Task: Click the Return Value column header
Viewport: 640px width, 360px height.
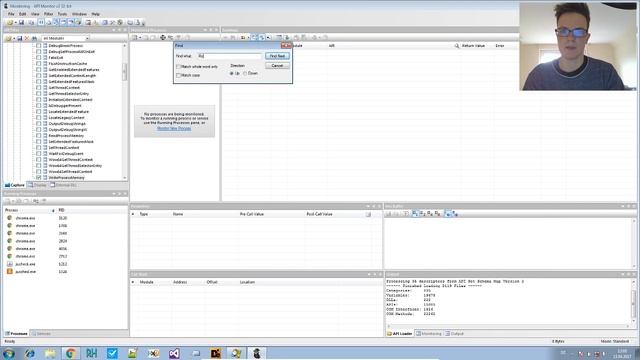Action: tap(473, 46)
